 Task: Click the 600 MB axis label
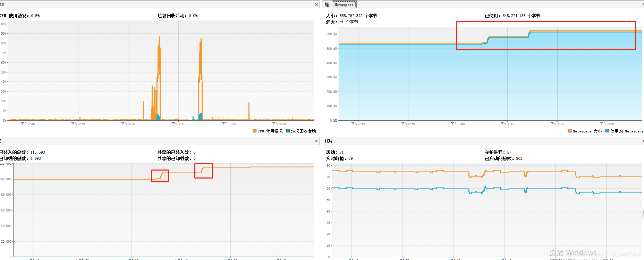click(x=331, y=34)
